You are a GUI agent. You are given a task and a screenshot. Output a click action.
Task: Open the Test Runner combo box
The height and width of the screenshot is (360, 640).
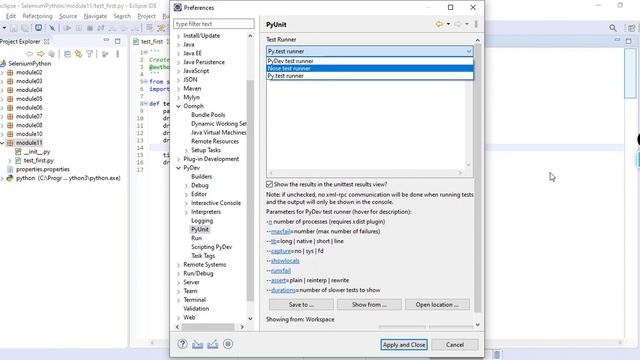(370, 51)
